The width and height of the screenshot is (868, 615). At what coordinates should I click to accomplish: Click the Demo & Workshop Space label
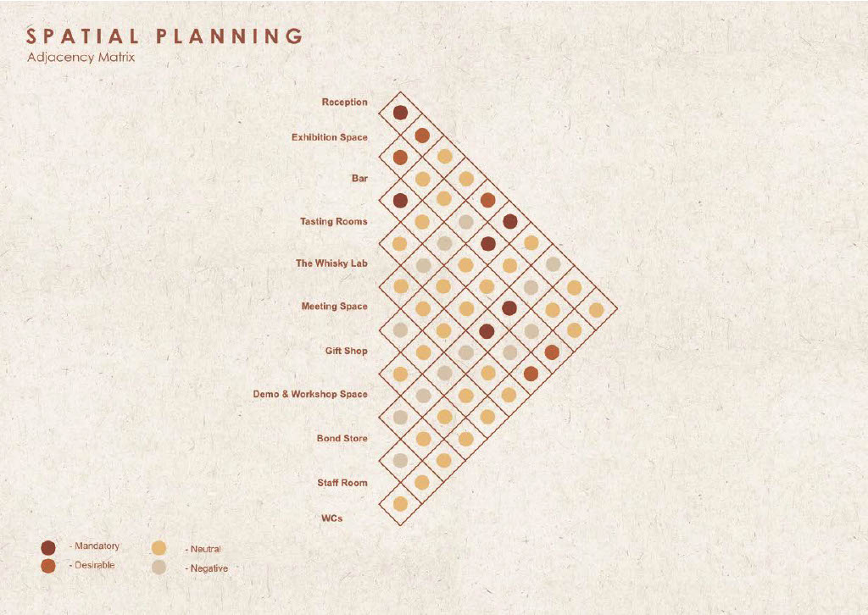[310, 394]
